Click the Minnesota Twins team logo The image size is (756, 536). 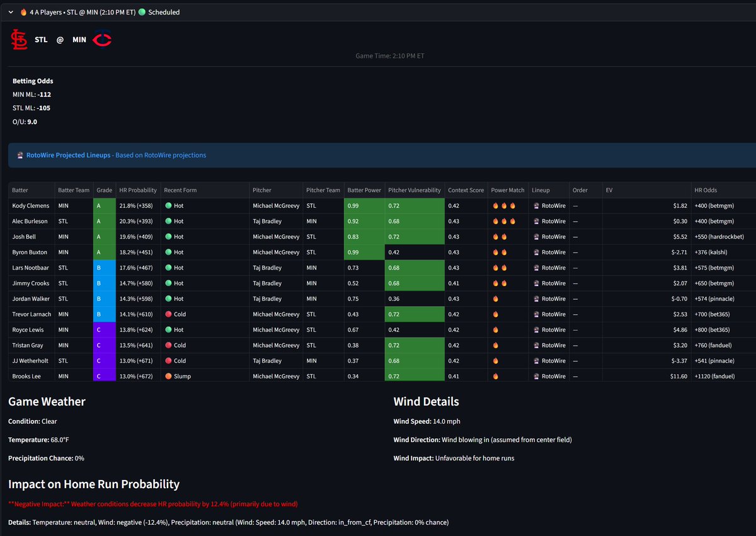click(102, 40)
